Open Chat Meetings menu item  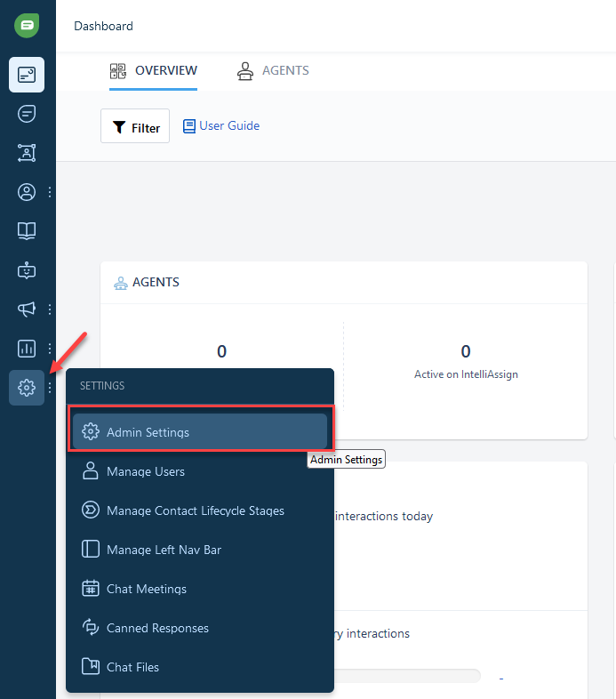200,589
